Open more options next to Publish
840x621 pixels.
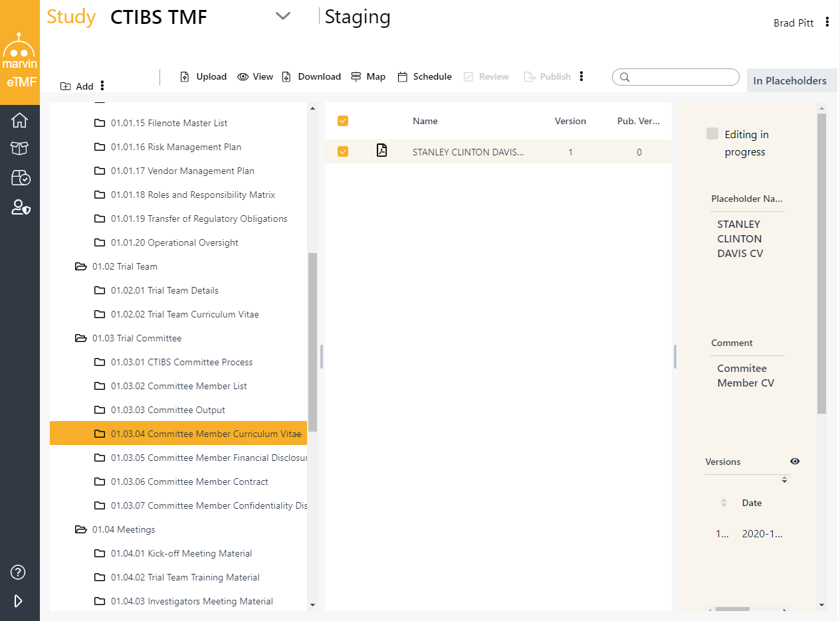[581, 76]
